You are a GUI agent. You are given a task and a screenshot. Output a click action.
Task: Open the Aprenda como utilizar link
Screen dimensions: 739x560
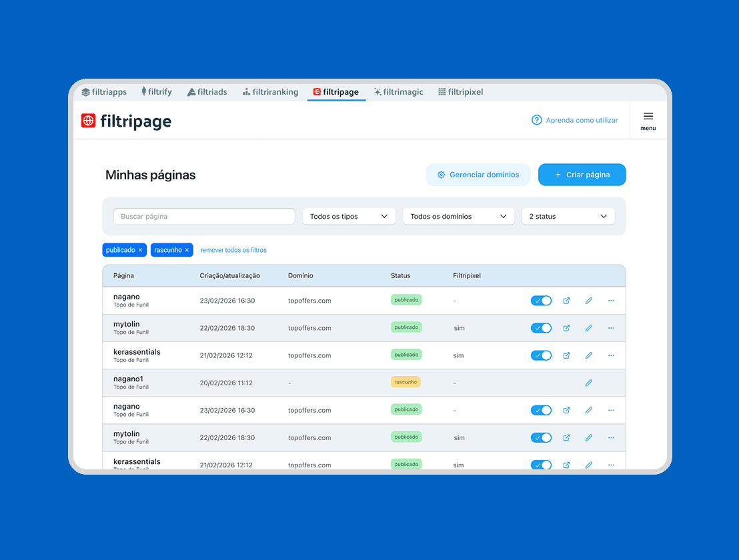(x=582, y=120)
